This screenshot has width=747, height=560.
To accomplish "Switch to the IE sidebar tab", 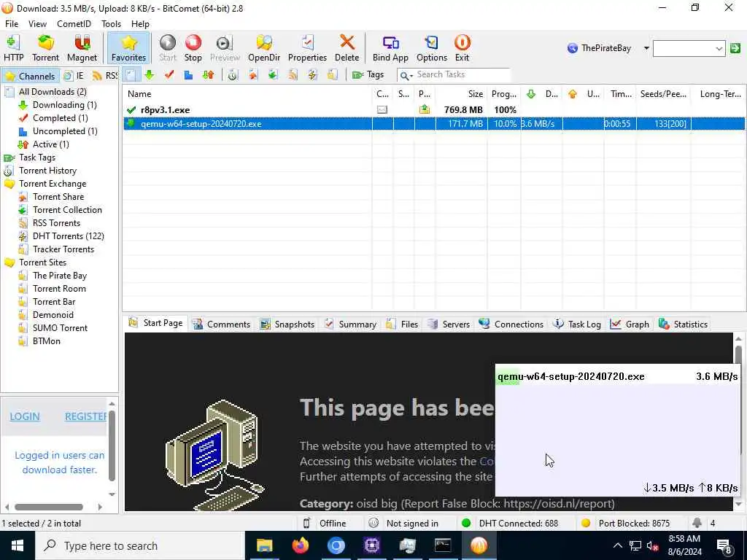I will click(x=74, y=76).
